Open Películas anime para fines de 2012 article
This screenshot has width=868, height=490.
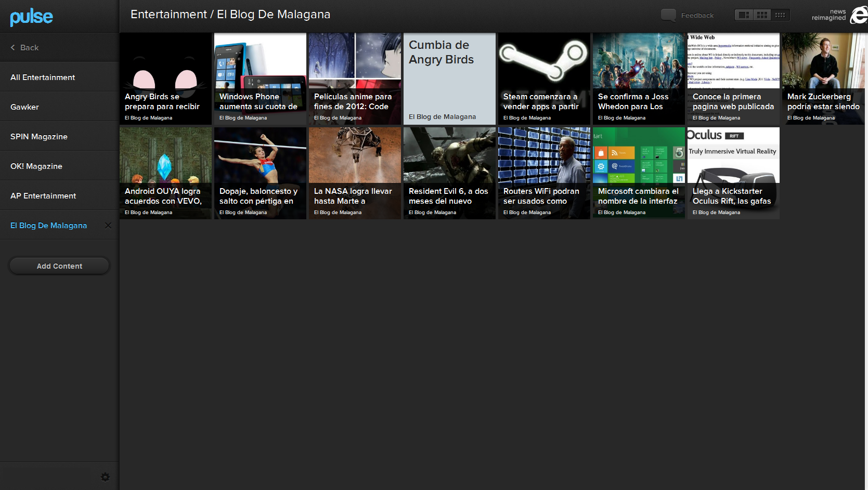[355, 79]
